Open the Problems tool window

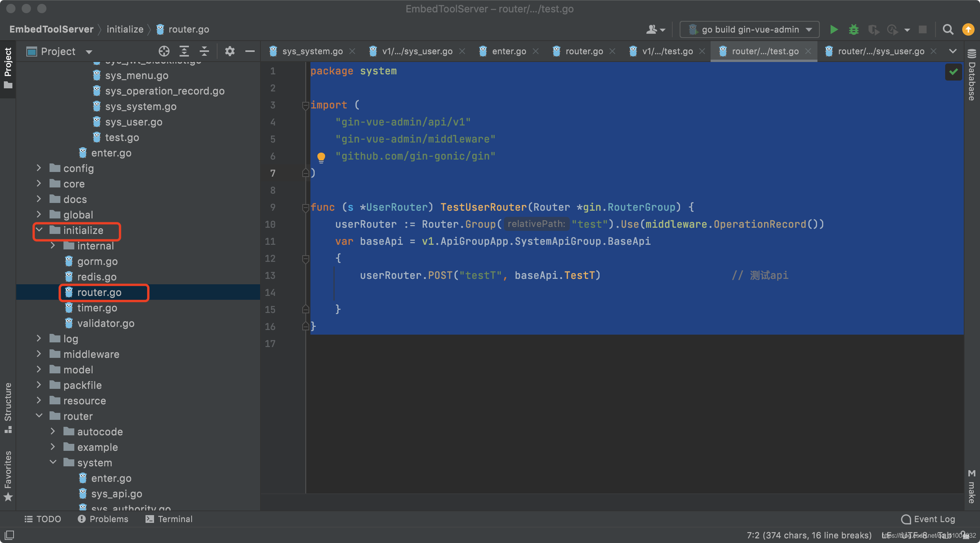click(103, 519)
